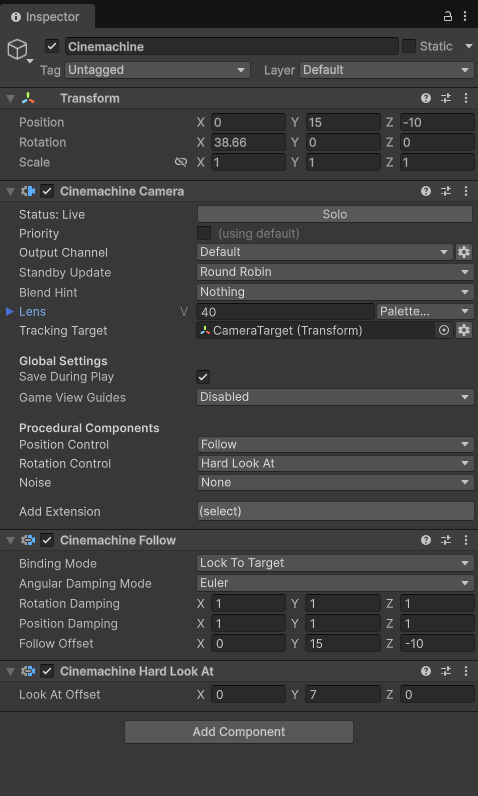Open the Tag dropdown showing Untagged
Viewport: 478px width, 796px height.
click(157, 70)
